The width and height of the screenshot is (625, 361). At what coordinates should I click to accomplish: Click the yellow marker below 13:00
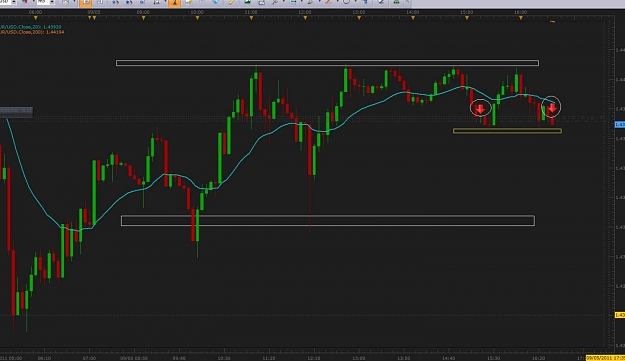(359, 18)
